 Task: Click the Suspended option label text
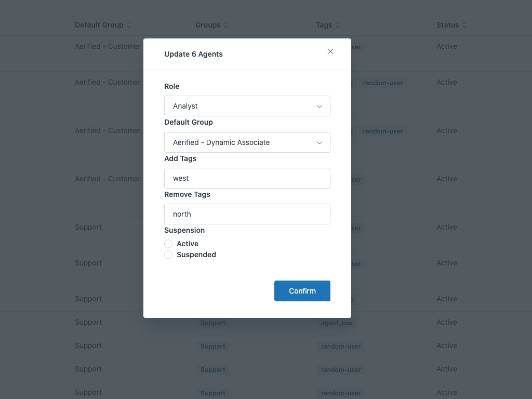196,255
